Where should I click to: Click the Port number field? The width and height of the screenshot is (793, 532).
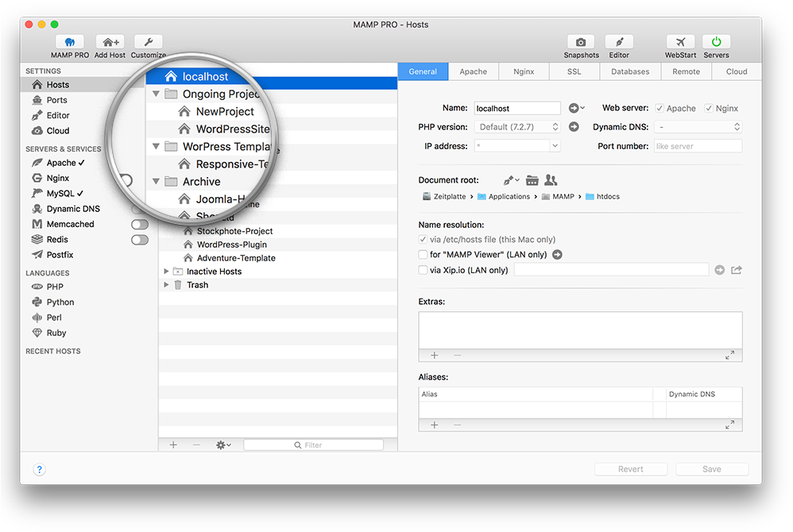(698, 146)
